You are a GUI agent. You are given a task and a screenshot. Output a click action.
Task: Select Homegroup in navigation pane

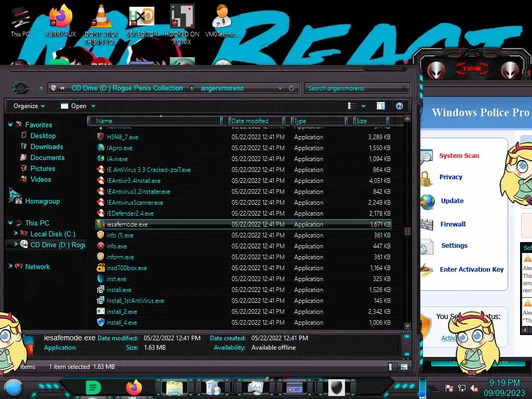pyautogui.click(x=43, y=201)
